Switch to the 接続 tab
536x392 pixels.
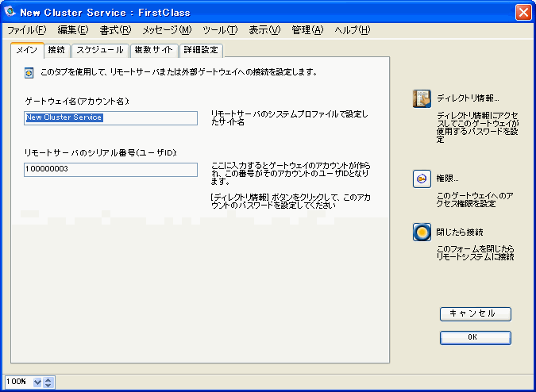coord(57,50)
